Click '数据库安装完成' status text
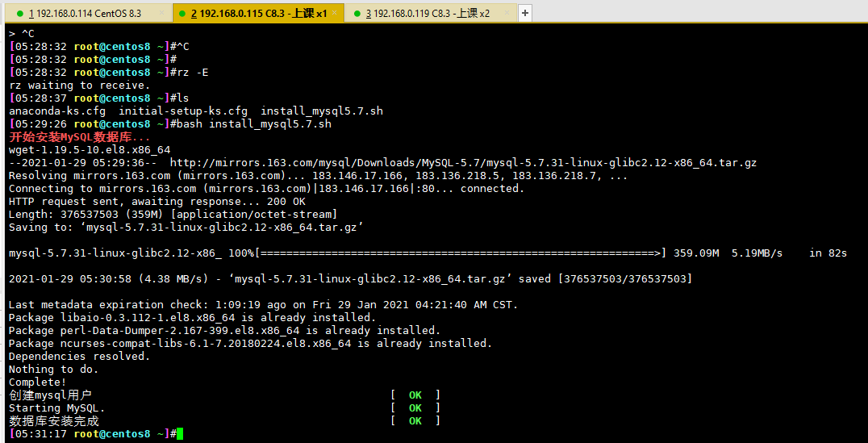 [x=54, y=421]
